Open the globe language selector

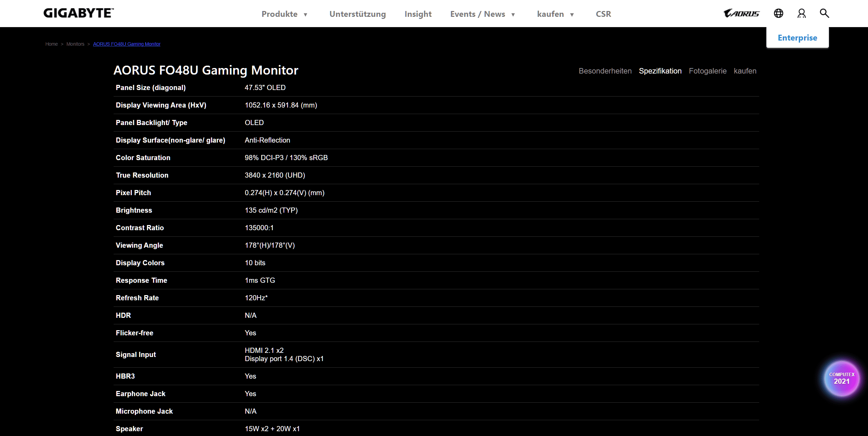pyautogui.click(x=778, y=13)
